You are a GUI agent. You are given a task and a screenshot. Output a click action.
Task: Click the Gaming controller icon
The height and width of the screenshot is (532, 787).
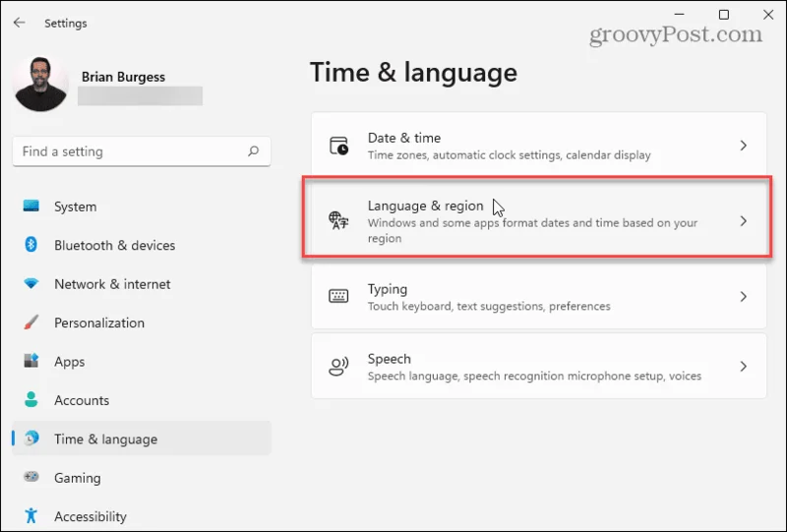31,476
